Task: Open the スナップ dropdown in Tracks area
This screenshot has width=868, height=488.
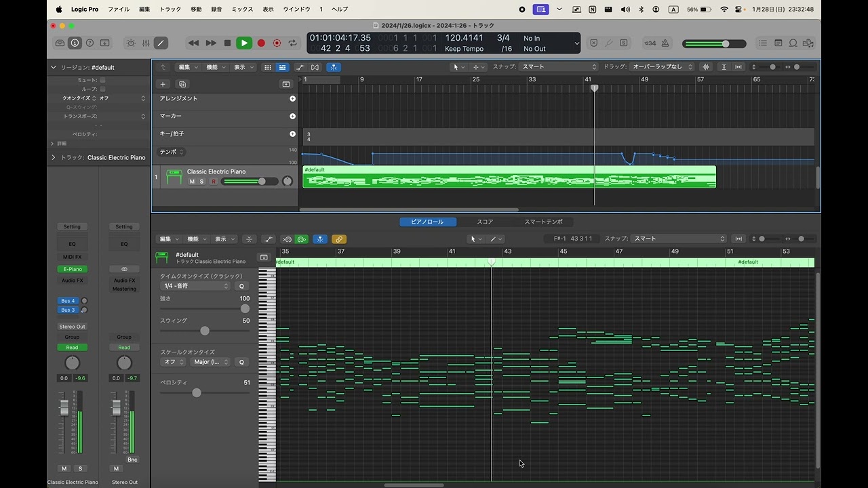Action: click(559, 67)
